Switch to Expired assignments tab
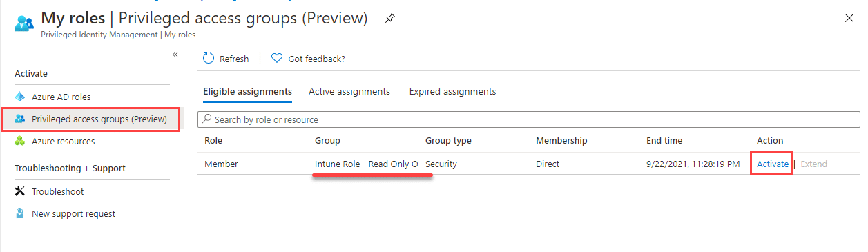The width and height of the screenshot is (868, 252). coord(452,91)
